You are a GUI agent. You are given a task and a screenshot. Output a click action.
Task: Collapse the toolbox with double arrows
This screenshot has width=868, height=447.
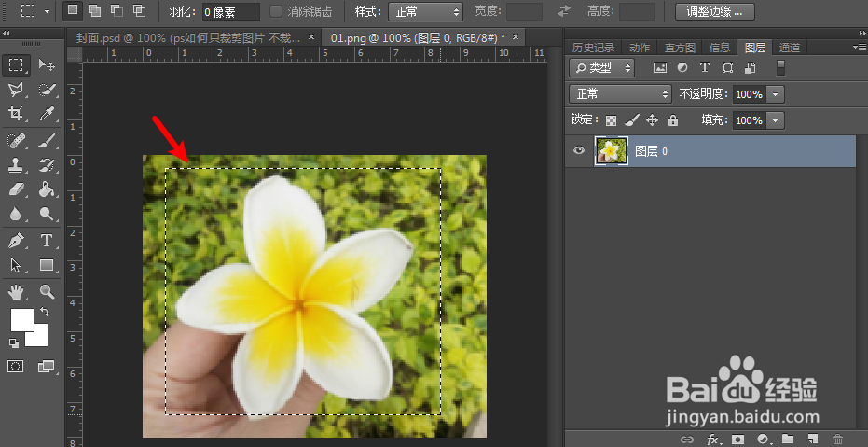click(x=7, y=34)
